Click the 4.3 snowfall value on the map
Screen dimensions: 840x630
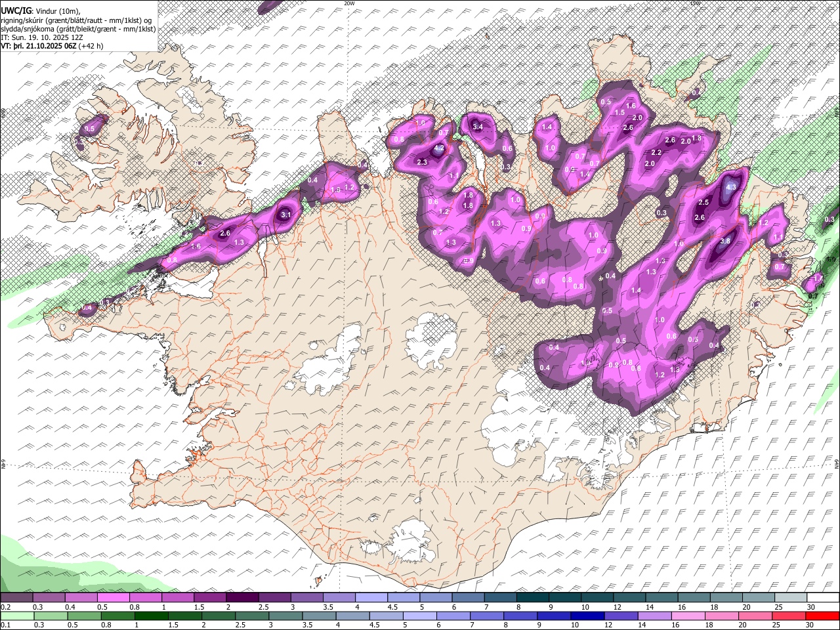click(732, 187)
